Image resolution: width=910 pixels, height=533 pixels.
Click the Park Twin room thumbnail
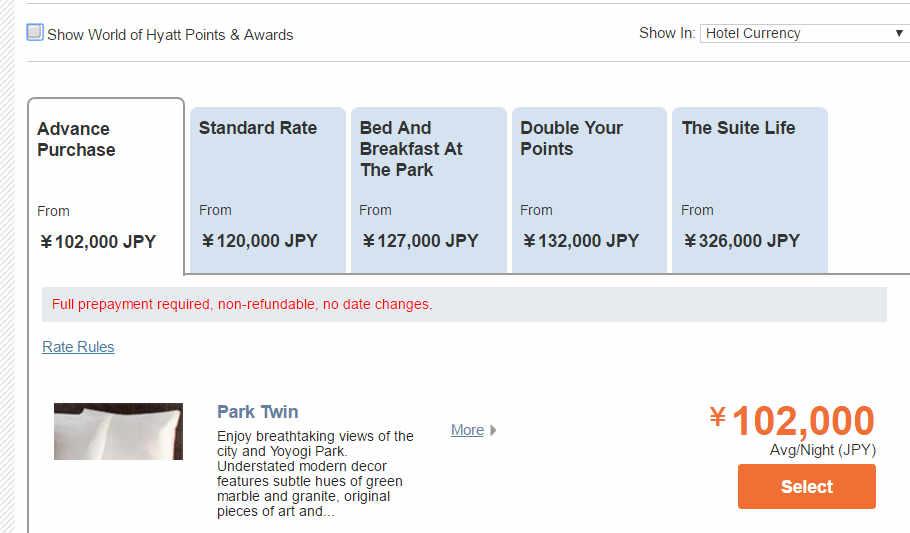point(118,431)
